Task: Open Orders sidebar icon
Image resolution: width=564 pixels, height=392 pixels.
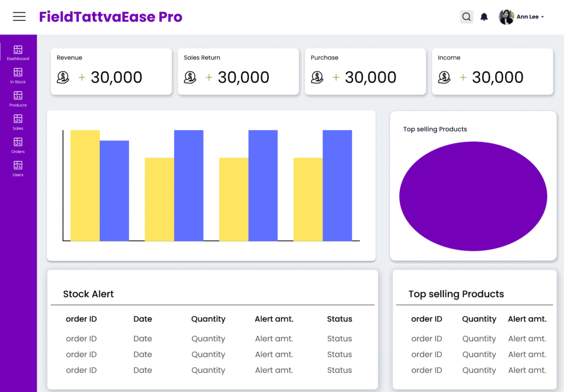Action: click(18, 145)
